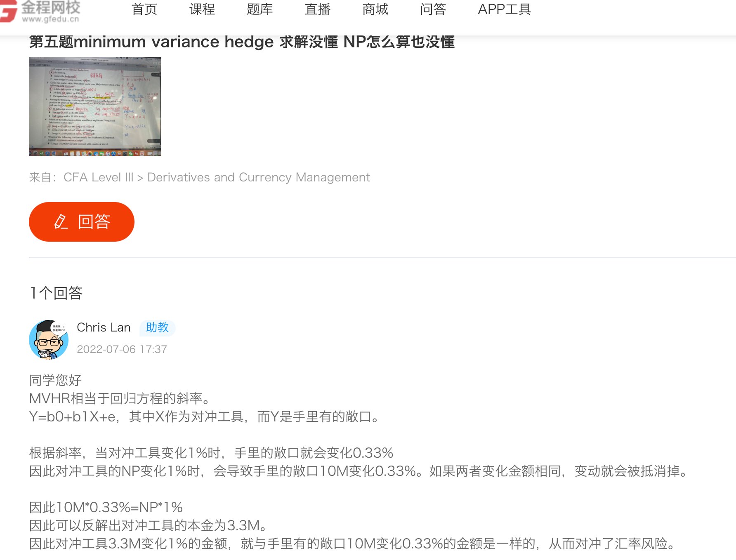Switch to the 问答 section

tap(433, 9)
